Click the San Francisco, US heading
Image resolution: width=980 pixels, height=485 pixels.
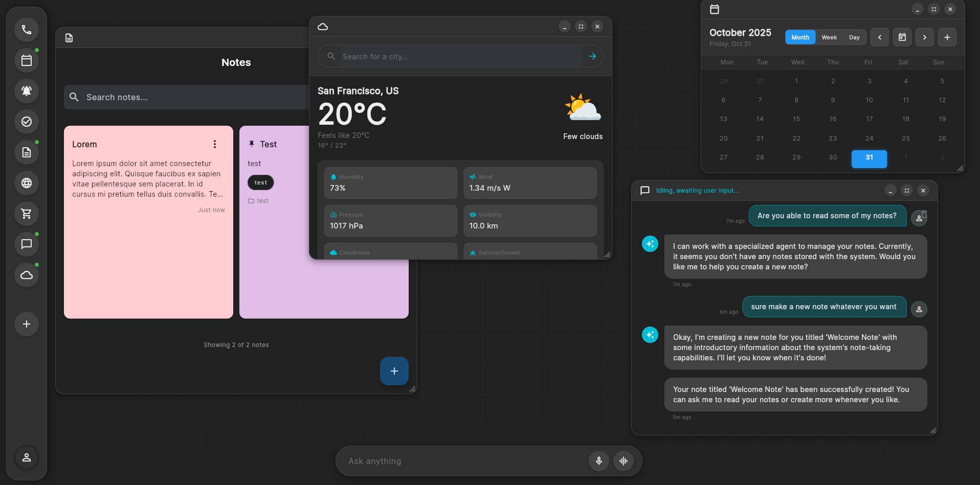click(x=358, y=91)
